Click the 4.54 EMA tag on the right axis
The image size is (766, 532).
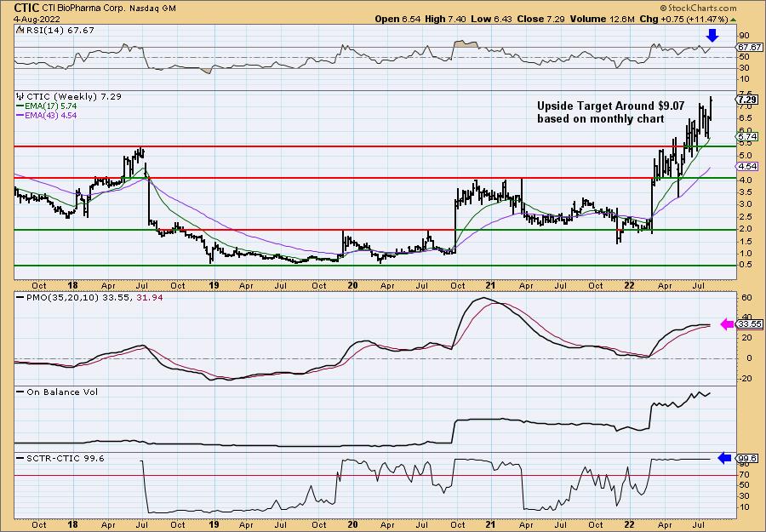[x=747, y=167]
